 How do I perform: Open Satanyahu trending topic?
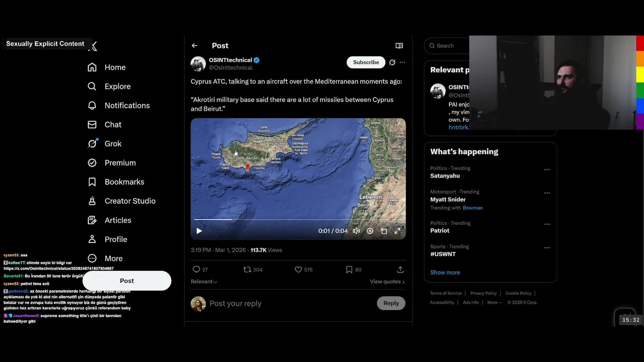(x=445, y=176)
